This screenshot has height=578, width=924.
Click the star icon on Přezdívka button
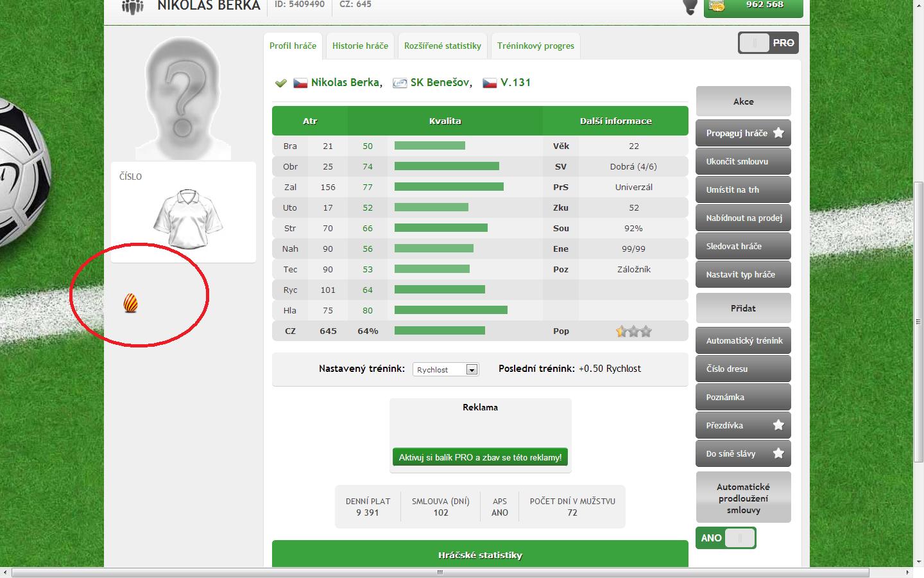778,425
